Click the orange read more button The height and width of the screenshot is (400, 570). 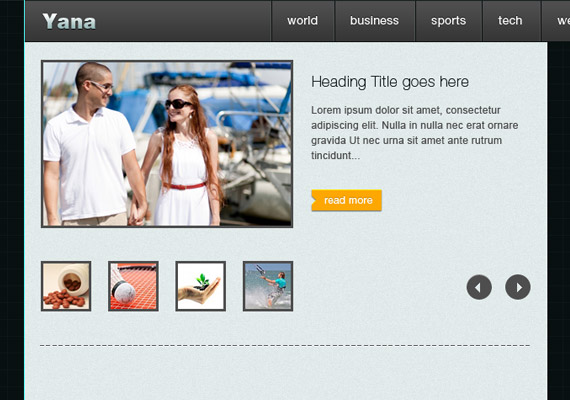[346, 200]
